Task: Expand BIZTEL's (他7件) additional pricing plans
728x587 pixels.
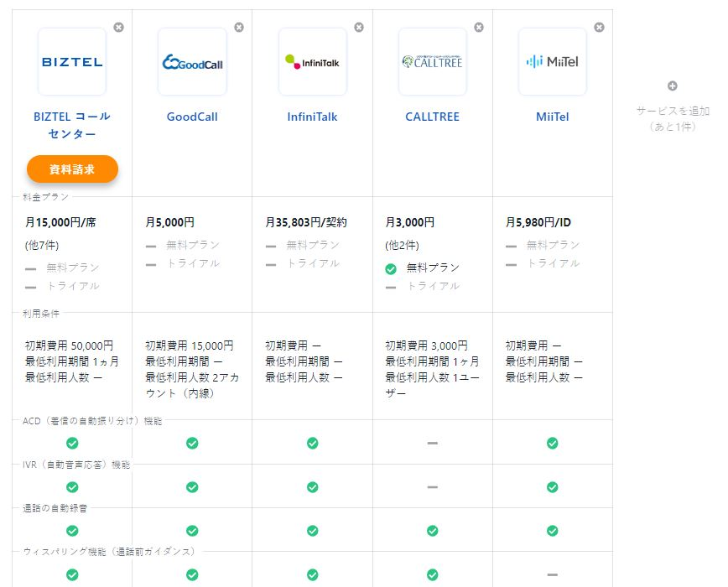Action: (x=42, y=246)
